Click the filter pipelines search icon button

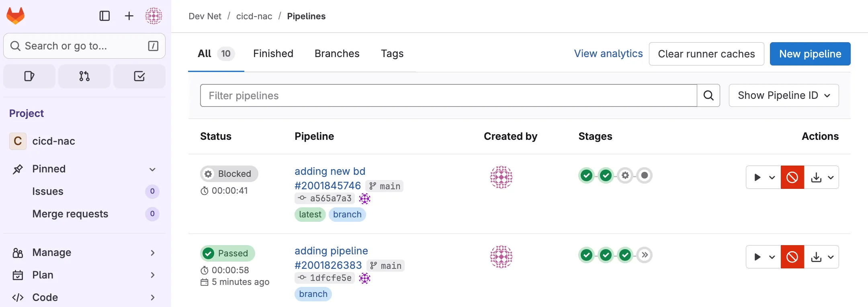(x=708, y=96)
